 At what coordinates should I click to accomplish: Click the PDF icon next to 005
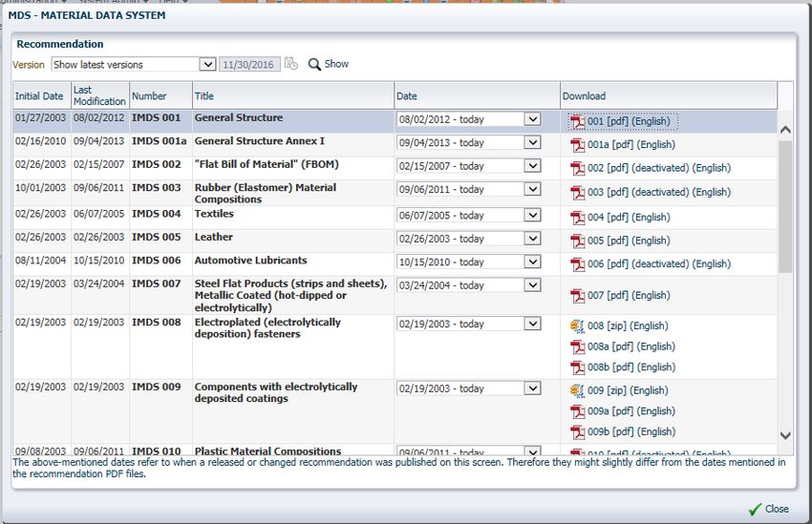pos(577,241)
